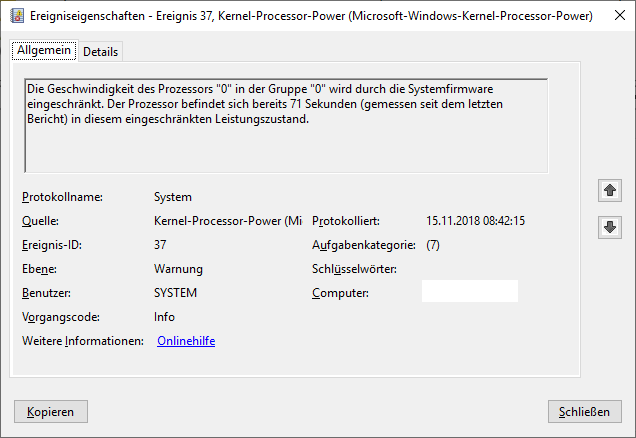Click the Aufgabenkategorie value (7)
This screenshot has width=636, height=438.
(433, 245)
